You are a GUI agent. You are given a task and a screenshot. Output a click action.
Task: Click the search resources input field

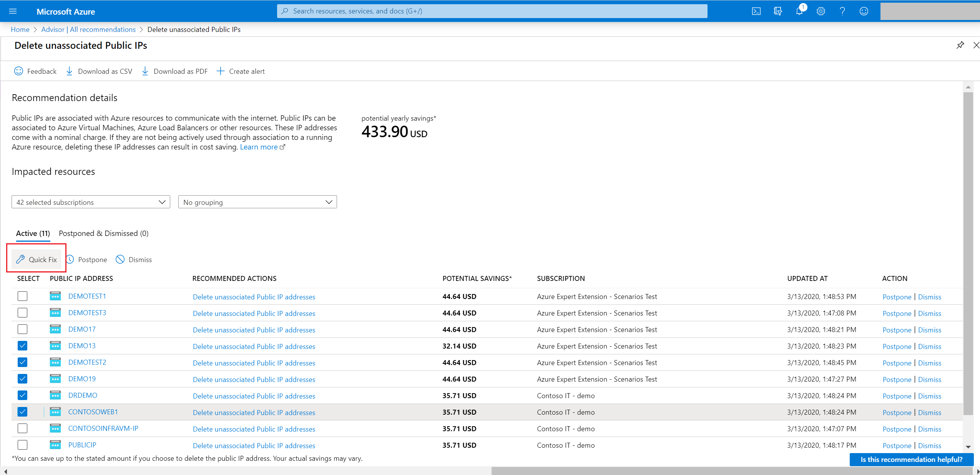point(492,11)
